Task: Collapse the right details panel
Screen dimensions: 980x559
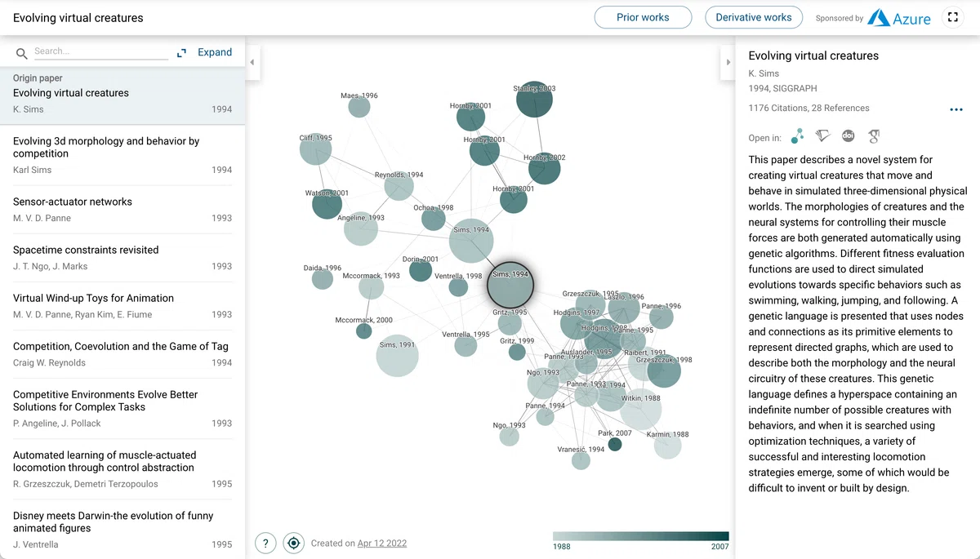Action: click(x=728, y=63)
